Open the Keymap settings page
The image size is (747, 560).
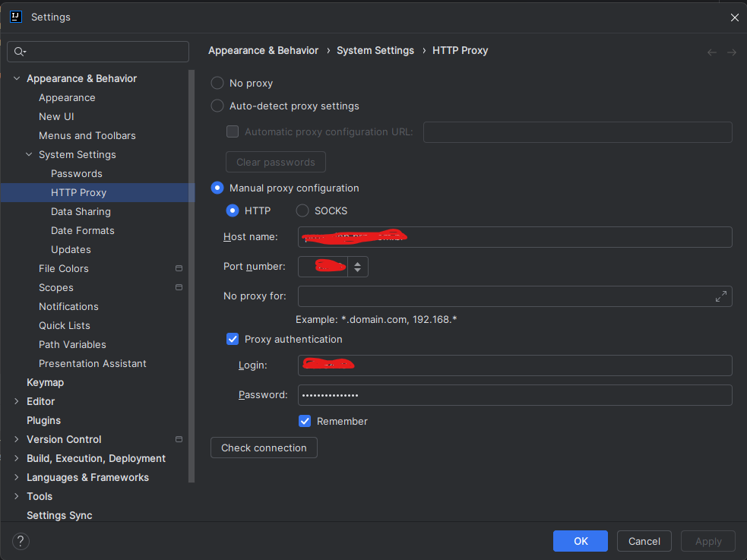tap(45, 382)
